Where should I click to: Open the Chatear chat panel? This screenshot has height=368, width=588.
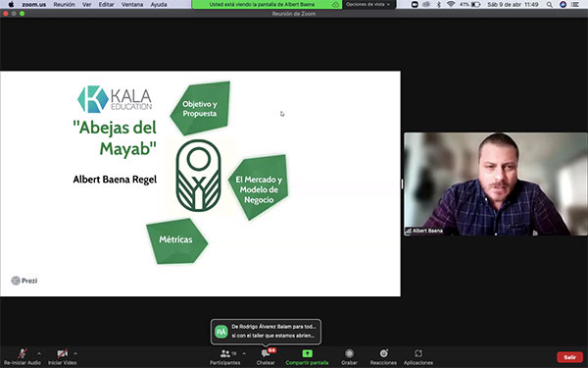coord(266,357)
